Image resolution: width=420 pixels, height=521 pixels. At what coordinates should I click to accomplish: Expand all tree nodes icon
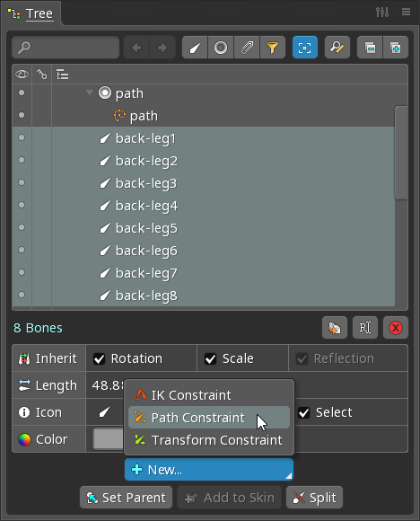tap(396, 48)
